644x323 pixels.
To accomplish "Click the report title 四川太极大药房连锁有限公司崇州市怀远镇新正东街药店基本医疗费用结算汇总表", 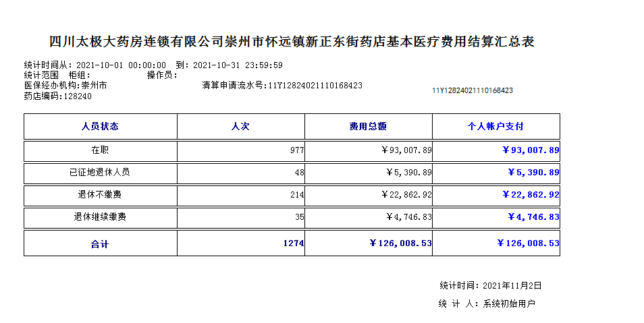I will point(292,41).
